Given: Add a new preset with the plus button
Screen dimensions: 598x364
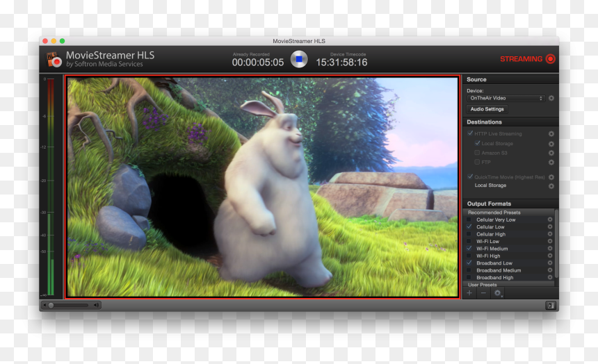Looking at the screenshot, I should pyautogui.click(x=469, y=293).
